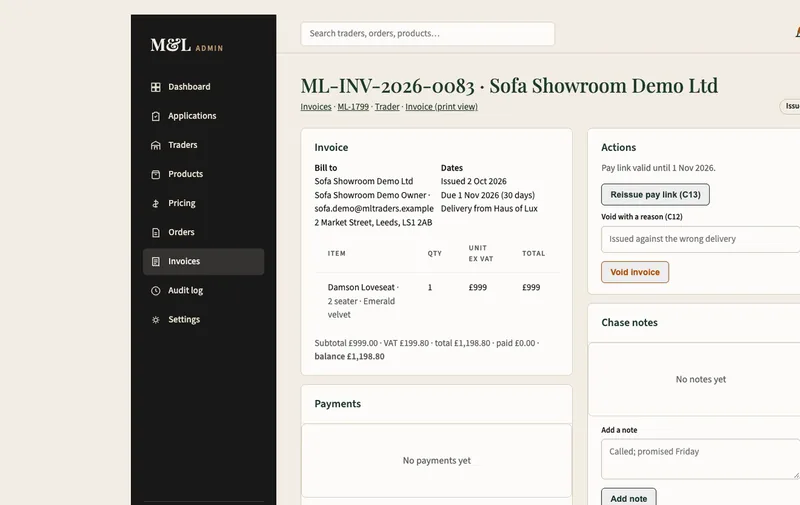This screenshot has width=800, height=505.
Task: Click Delivery from Haus of Lux text
Action: click(x=489, y=209)
